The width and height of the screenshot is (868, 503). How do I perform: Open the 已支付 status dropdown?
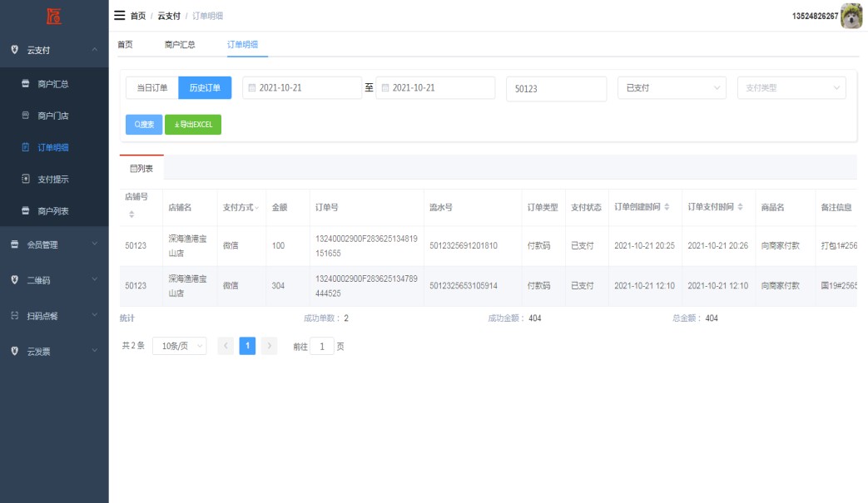click(673, 88)
